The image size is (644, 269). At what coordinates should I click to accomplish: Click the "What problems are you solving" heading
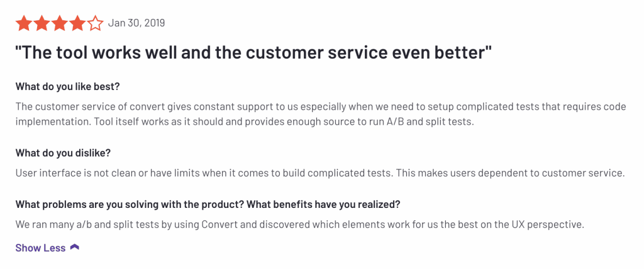pos(208,205)
